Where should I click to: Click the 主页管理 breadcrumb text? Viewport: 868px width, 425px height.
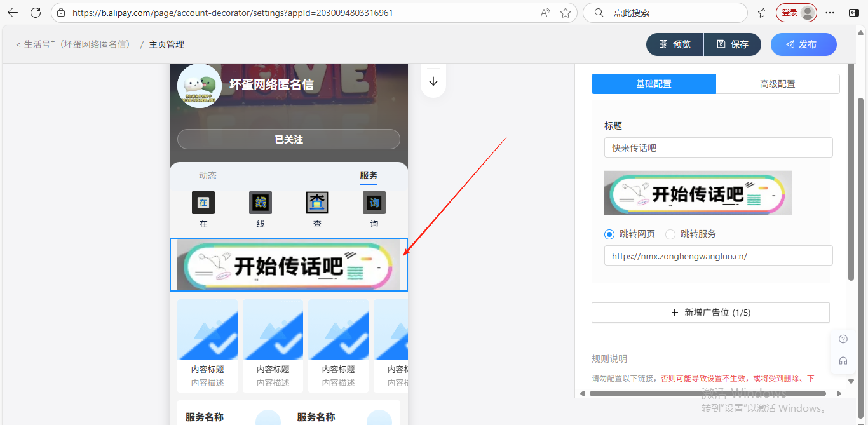(x=166, y=44)
